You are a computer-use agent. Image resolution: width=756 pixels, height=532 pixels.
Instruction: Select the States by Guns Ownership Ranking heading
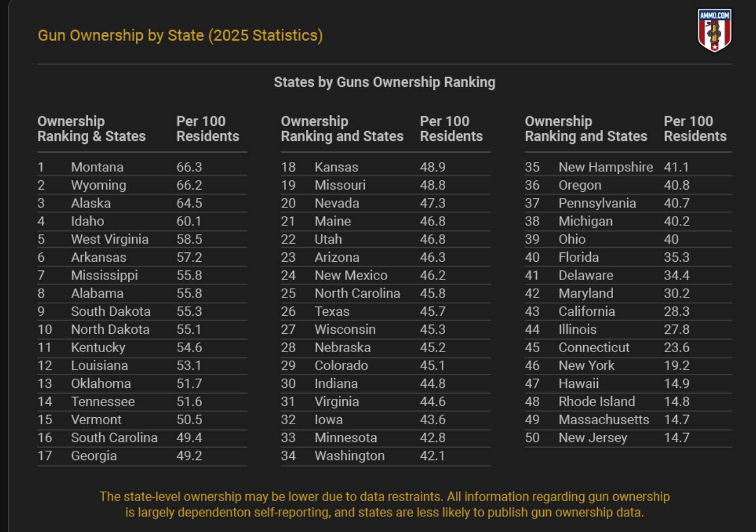point(384,82)
